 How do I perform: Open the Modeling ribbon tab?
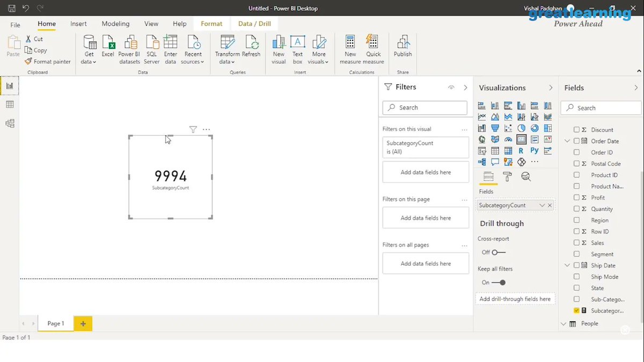coord(115,24)
